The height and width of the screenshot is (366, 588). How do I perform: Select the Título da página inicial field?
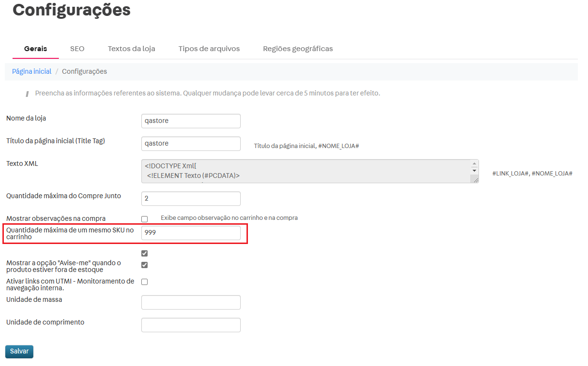pos(191,143)
